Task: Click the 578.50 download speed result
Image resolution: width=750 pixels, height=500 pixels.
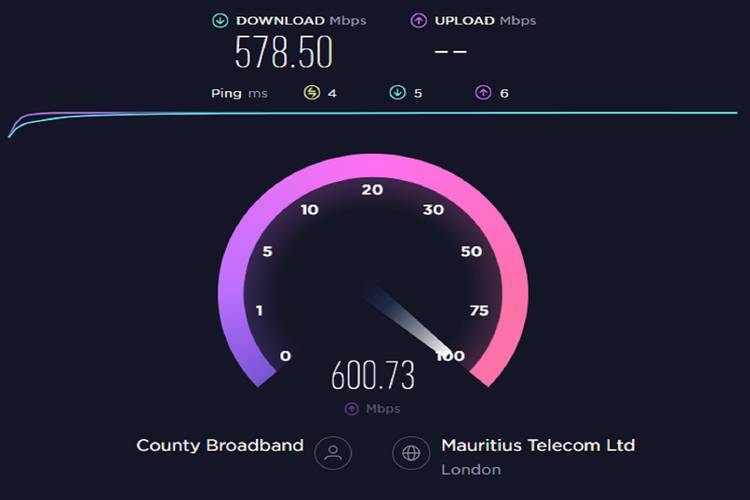Action: [284, 52]
